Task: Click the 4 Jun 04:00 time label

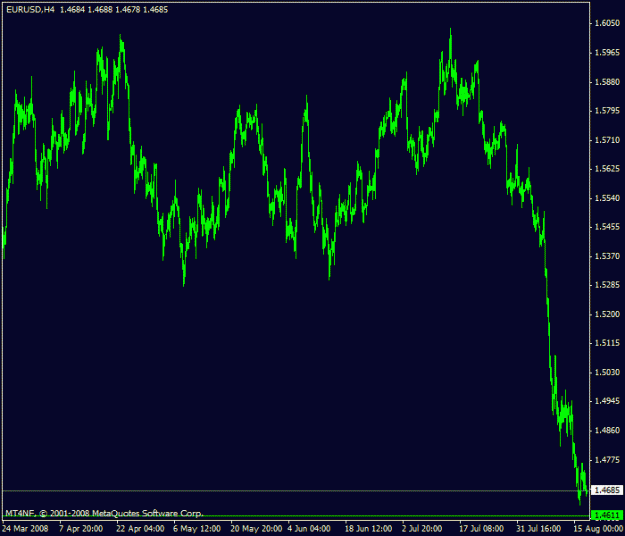Action: 309,529
